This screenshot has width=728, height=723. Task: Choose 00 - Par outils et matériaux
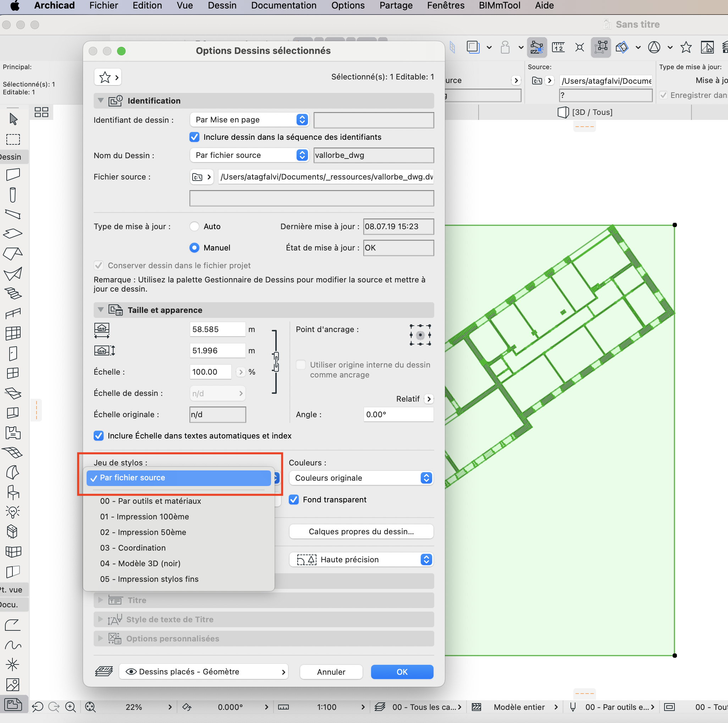(x=150, y=501)
